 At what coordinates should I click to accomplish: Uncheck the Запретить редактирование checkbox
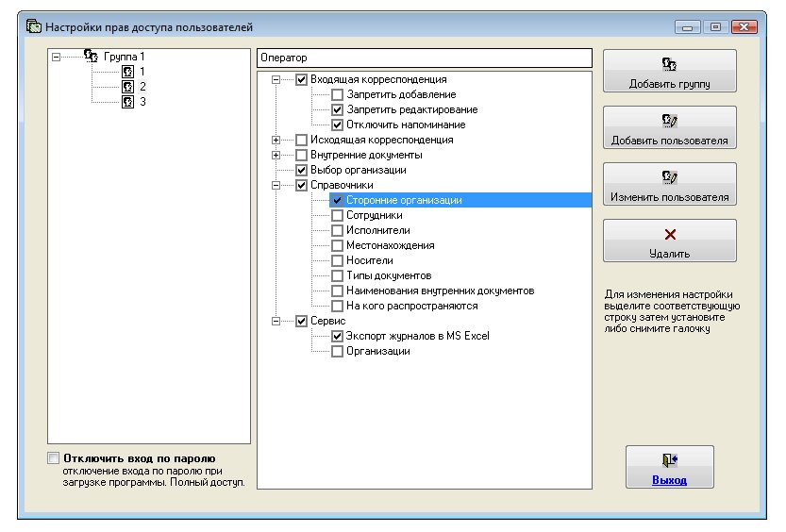coord(338,109)
